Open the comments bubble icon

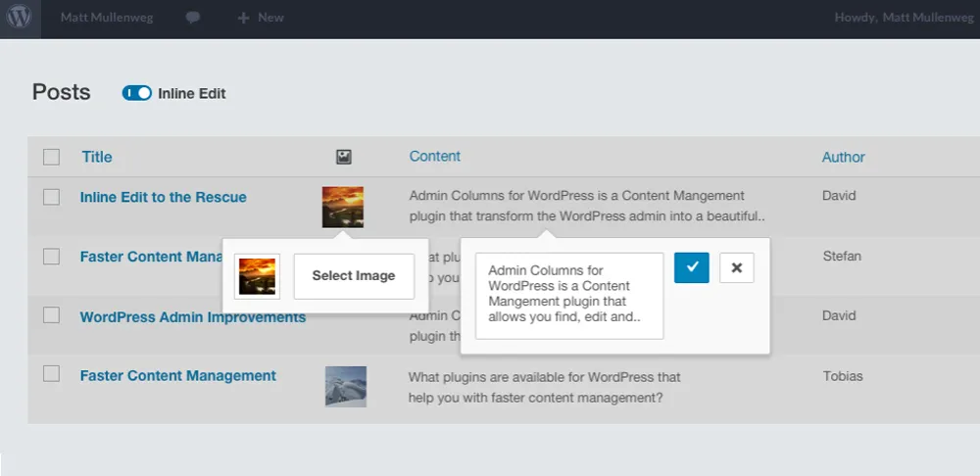click(x=193, y=18)
